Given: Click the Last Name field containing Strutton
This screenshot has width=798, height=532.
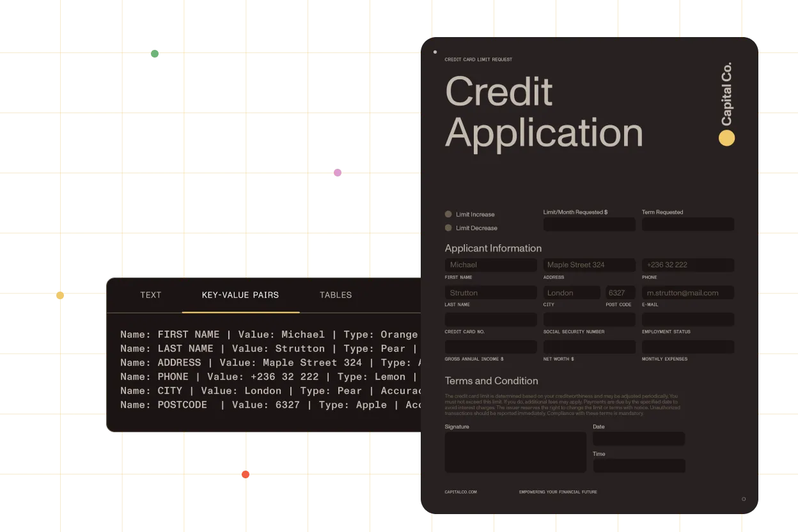Looking at the screenshot, I should [490, 293].
